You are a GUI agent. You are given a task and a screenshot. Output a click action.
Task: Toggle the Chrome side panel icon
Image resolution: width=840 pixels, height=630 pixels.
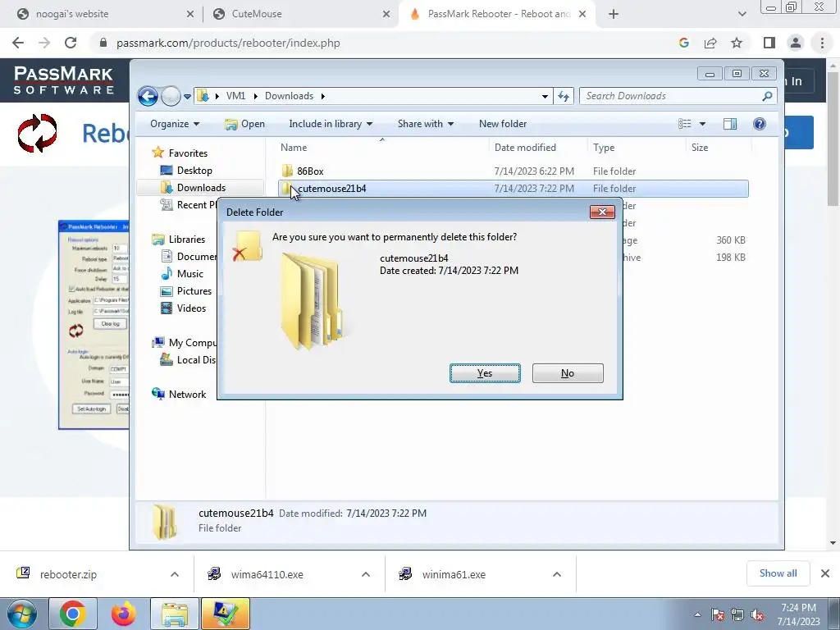769,43
